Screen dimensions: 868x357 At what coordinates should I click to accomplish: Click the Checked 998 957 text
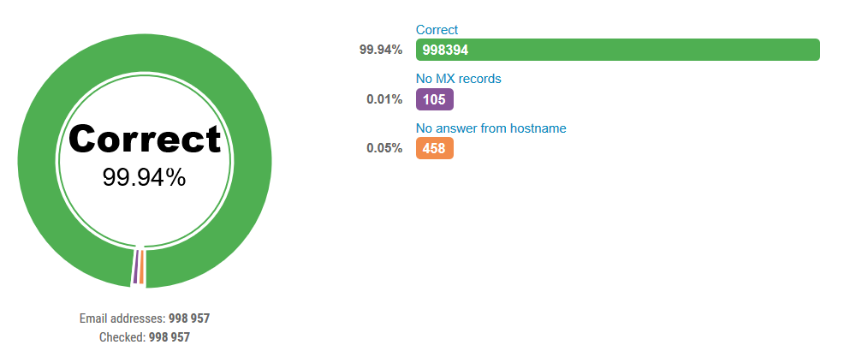(x=145, y=337)
